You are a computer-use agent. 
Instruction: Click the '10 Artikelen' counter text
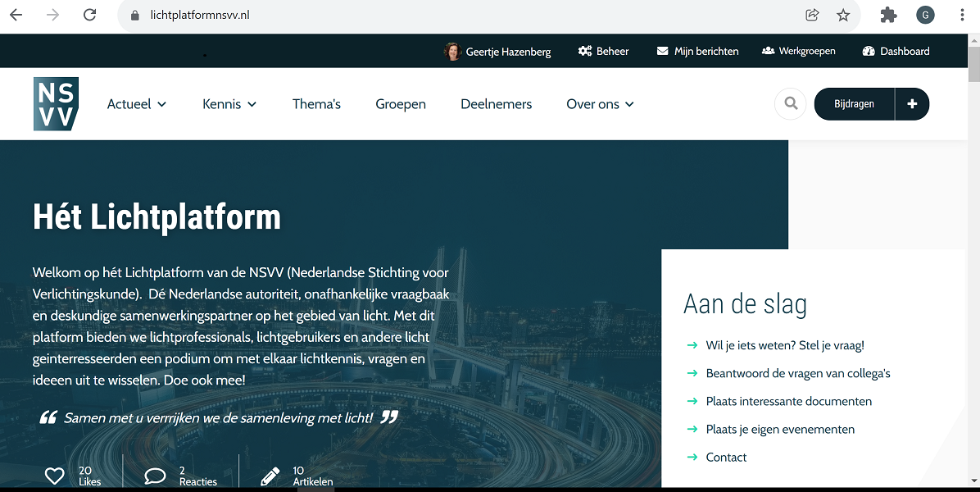tap(312, 476)
